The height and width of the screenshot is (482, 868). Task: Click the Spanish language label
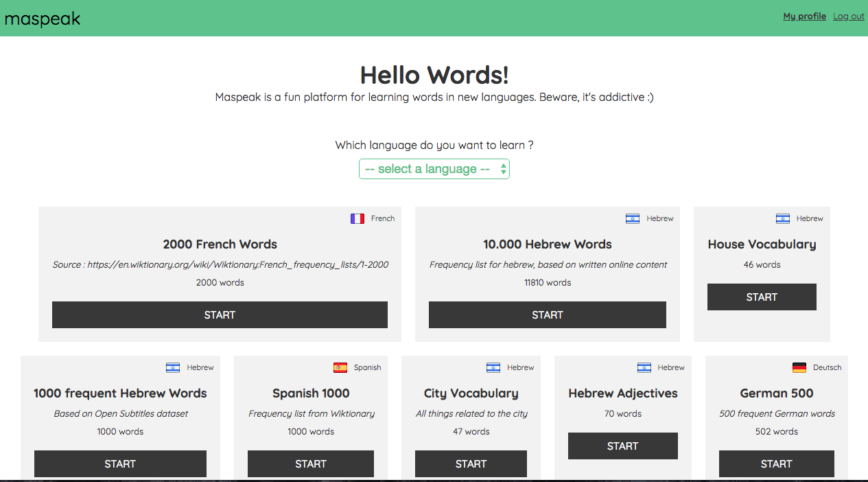click(367, 367)
